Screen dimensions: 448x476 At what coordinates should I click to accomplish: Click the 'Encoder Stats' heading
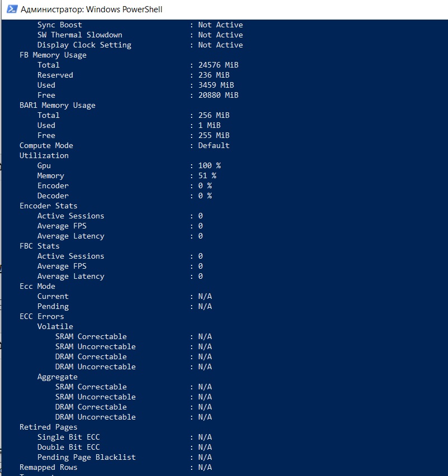pos(49,206)
